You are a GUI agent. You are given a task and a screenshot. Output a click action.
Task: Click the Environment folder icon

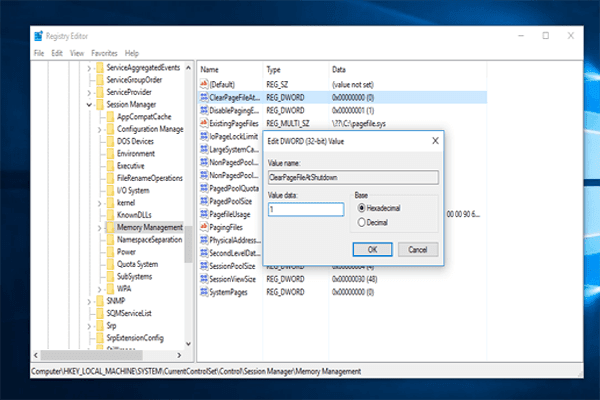coord(110,153)
